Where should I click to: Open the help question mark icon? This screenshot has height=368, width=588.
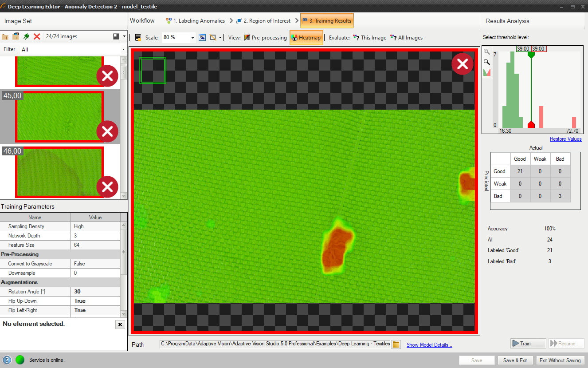click(x=7, y=360)
